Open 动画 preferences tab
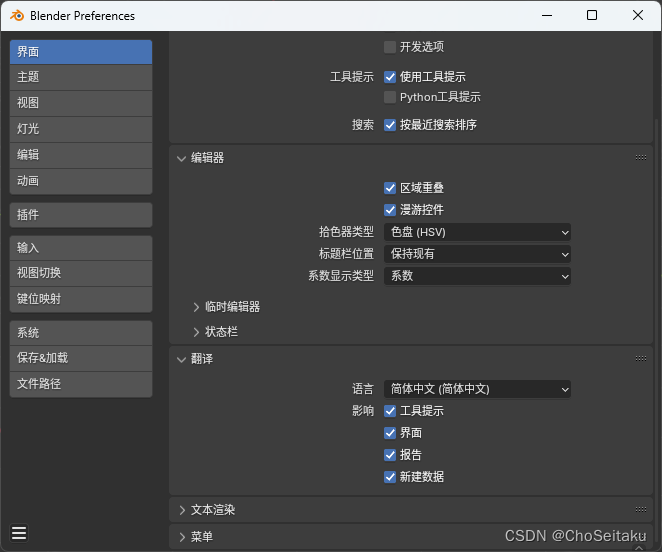 [81, 181]
